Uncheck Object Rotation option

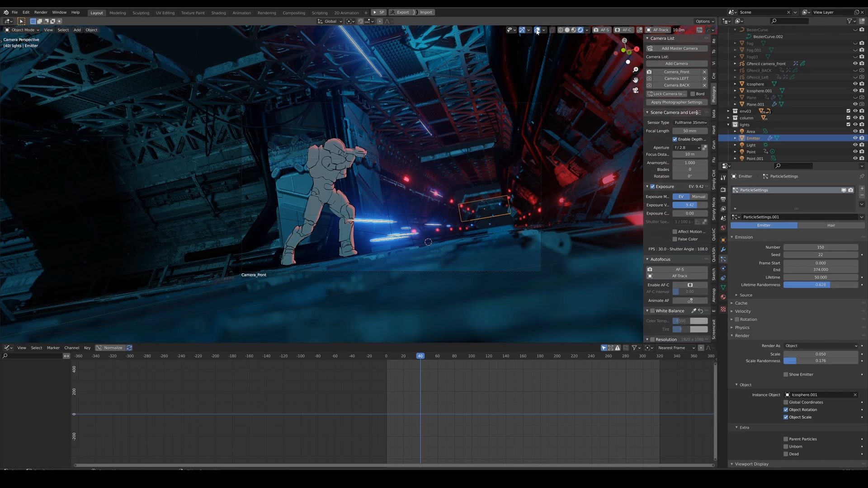[786, 410]
